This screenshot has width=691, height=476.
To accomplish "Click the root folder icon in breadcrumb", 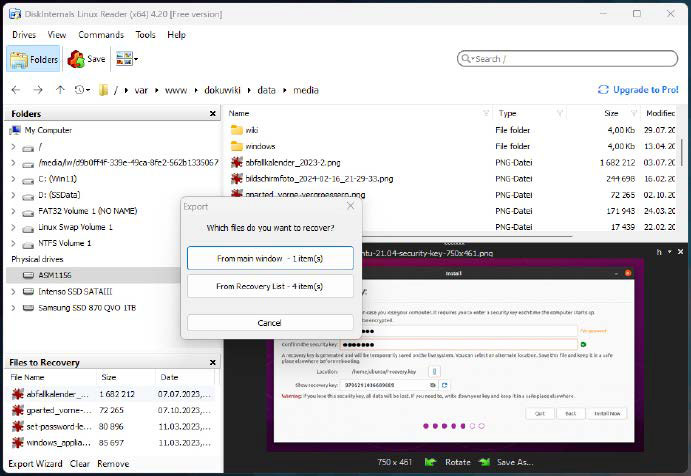I will pyautogui.click(x=104, y=90).
